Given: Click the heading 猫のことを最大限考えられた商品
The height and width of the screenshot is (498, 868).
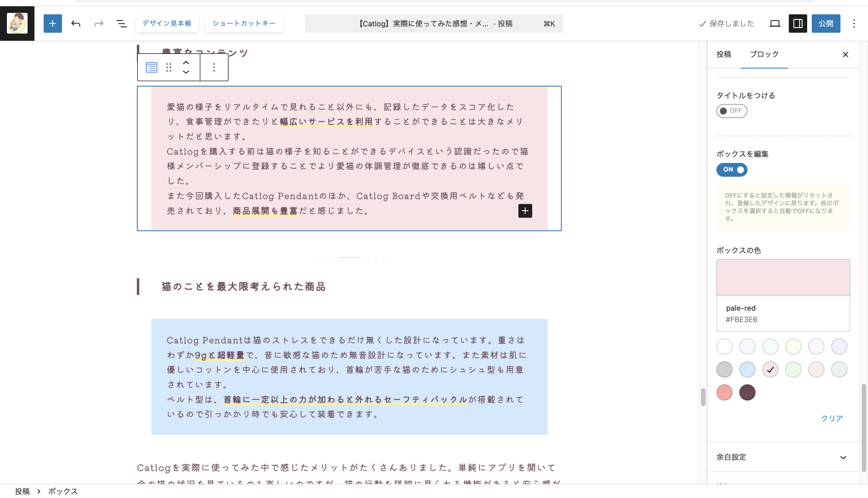Looking at the screenshot, I should point(243,286).
